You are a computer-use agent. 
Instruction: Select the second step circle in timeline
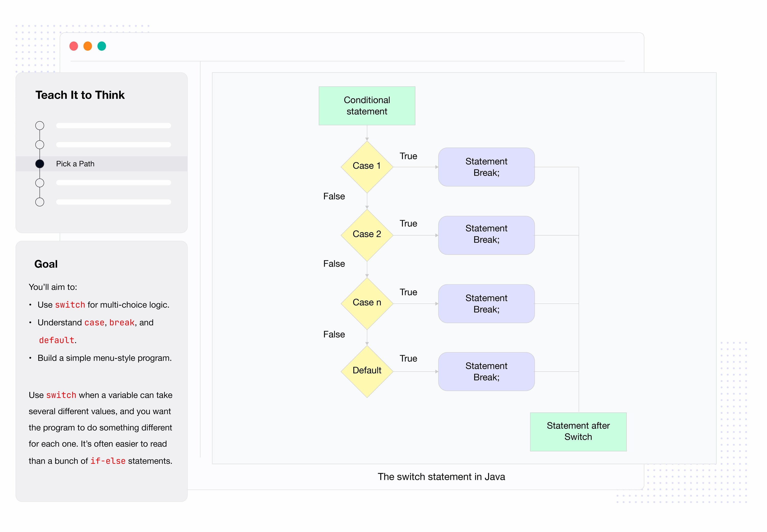[40, 145]
